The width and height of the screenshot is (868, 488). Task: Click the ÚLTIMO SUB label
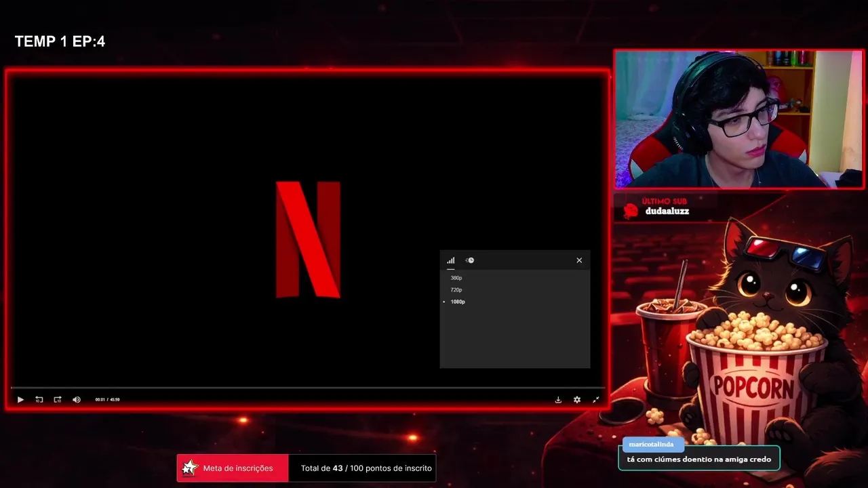point(664,201)
